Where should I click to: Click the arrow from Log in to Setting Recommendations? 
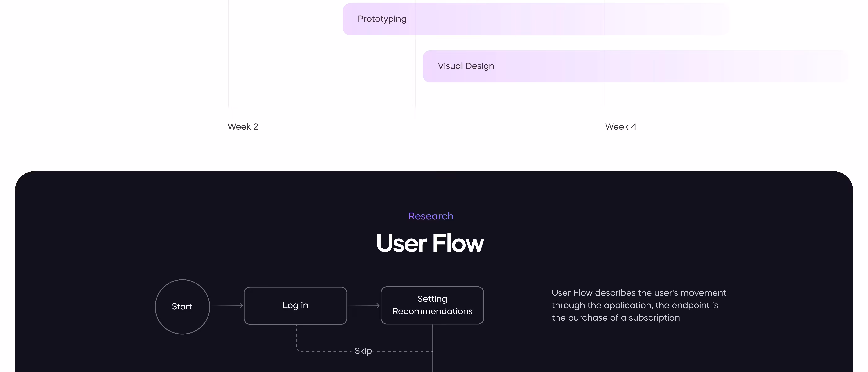(364, 306)
